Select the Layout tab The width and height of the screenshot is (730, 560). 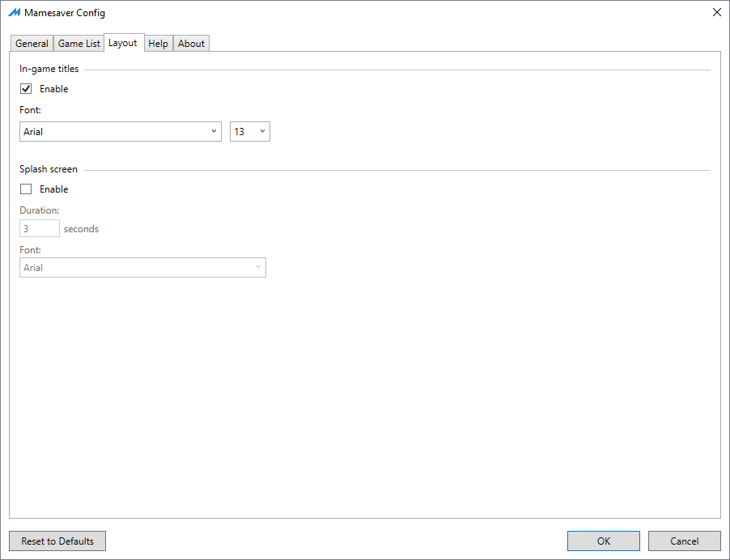pyautogui.click(x=124, y=43)
